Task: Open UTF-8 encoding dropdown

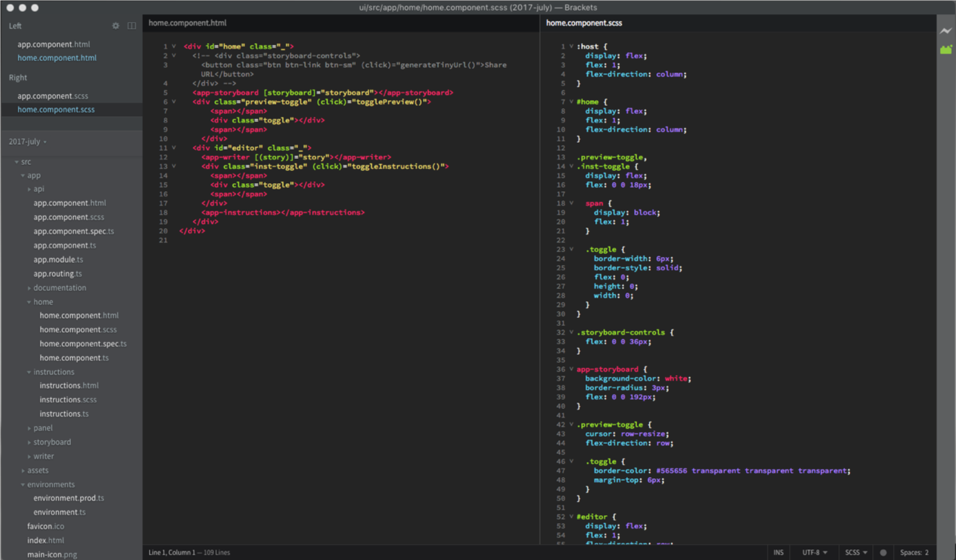Action: [x=814, y=553]
